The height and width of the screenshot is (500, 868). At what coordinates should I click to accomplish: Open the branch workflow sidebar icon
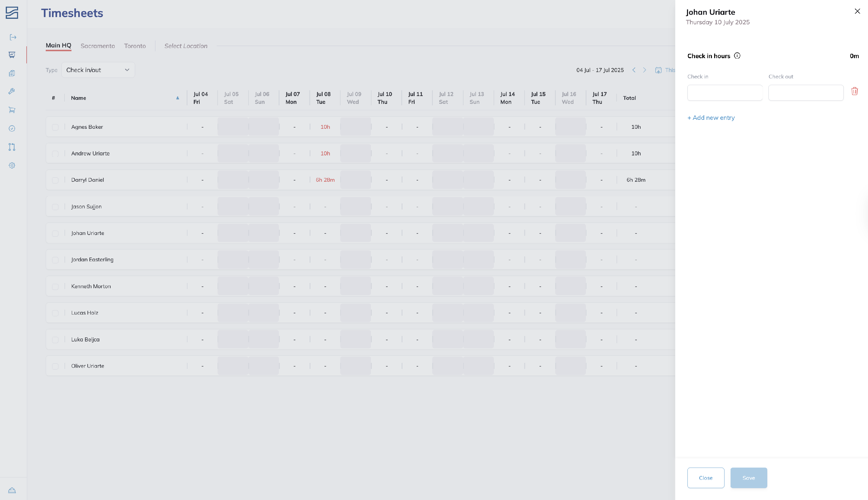[12, 147]
